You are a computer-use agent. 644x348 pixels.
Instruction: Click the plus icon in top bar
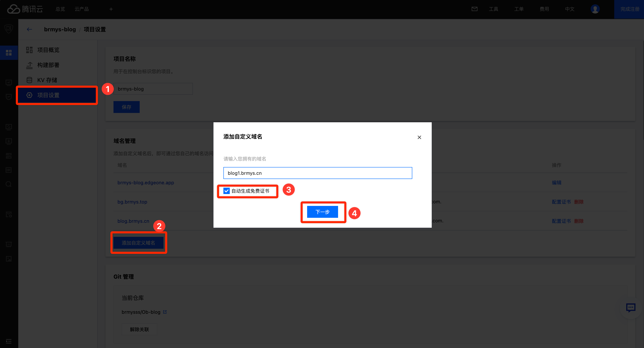(x=111, y=9)
